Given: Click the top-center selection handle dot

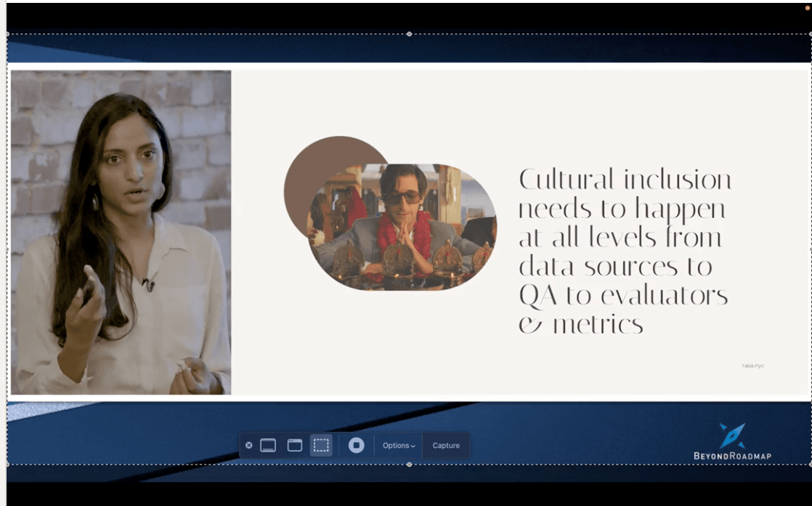Looking at the screenshot, I should point(410,33).
